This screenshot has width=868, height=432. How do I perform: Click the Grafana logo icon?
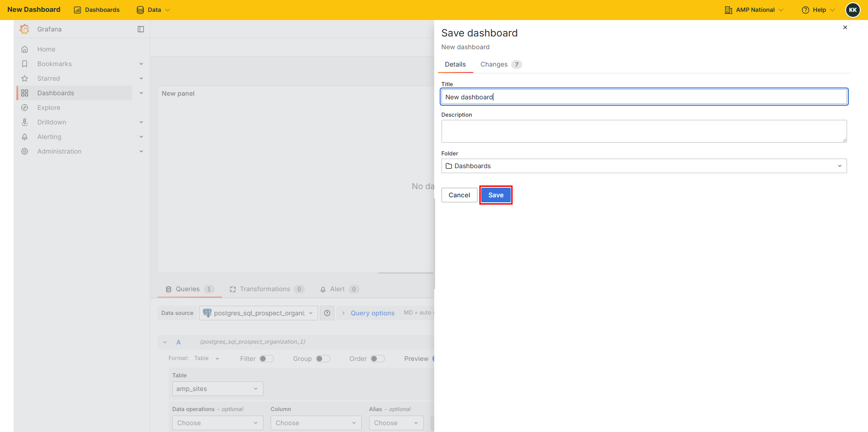(x=25, y=29)
